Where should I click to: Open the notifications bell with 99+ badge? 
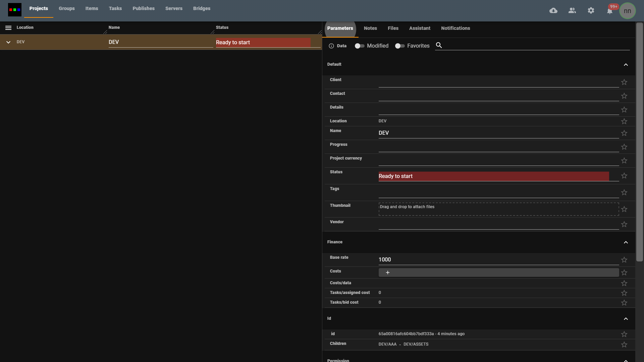610,11
